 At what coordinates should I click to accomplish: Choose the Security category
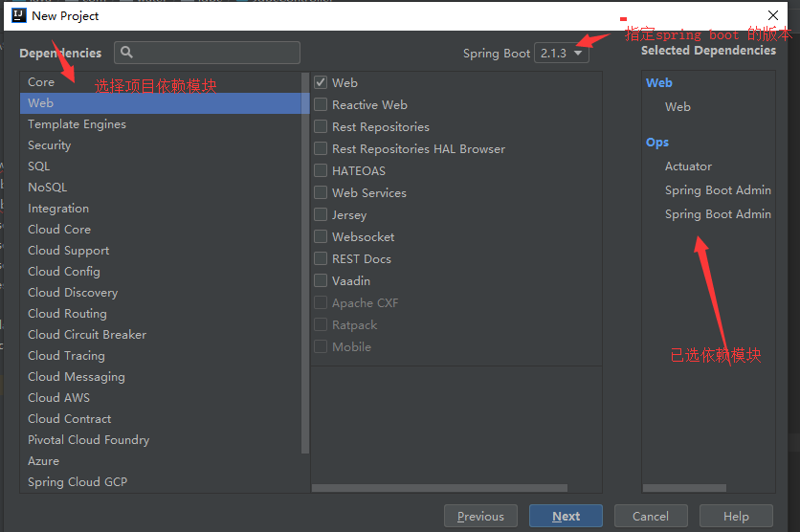tap(161, 144)
